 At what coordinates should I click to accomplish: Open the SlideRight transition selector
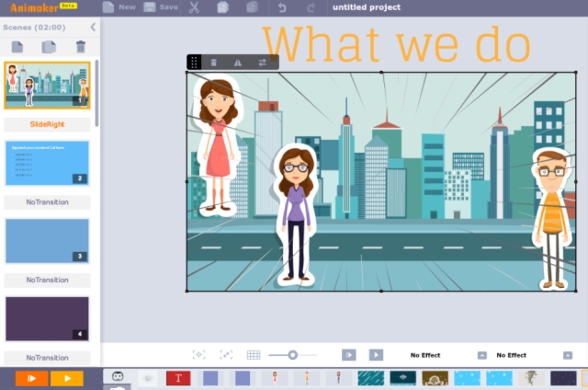click(48, 123)
